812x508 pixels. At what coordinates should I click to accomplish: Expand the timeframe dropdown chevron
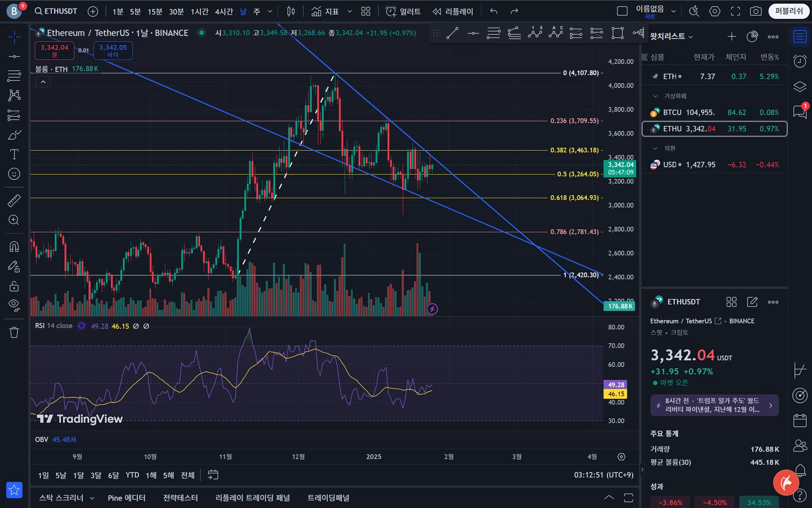tap(270, 11)
